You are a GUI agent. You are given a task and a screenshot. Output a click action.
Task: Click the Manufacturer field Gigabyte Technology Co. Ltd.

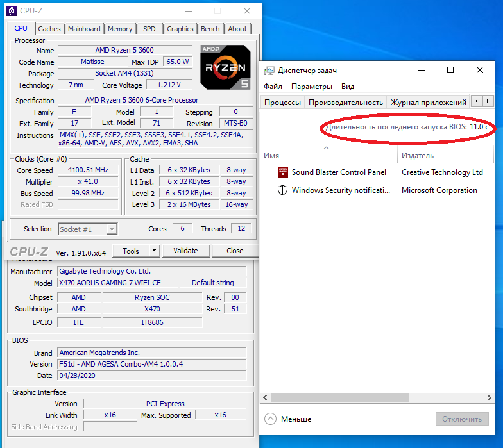pos(152,272)
